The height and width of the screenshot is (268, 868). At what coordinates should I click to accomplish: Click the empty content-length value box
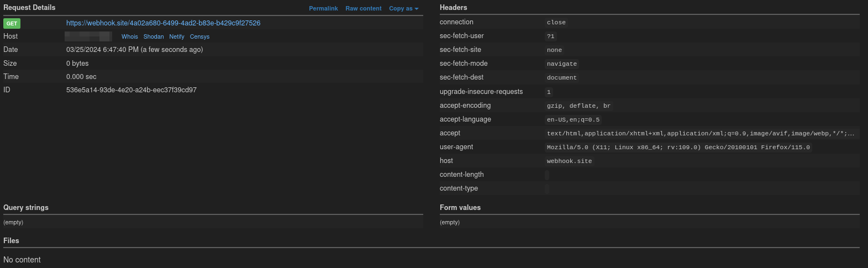pyautogui.click(x=547, y=175)
